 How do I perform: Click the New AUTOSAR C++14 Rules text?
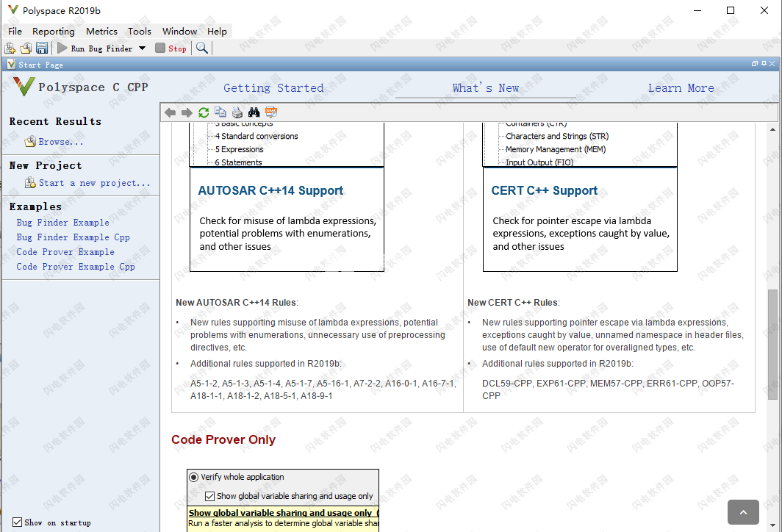coord(237,303)
